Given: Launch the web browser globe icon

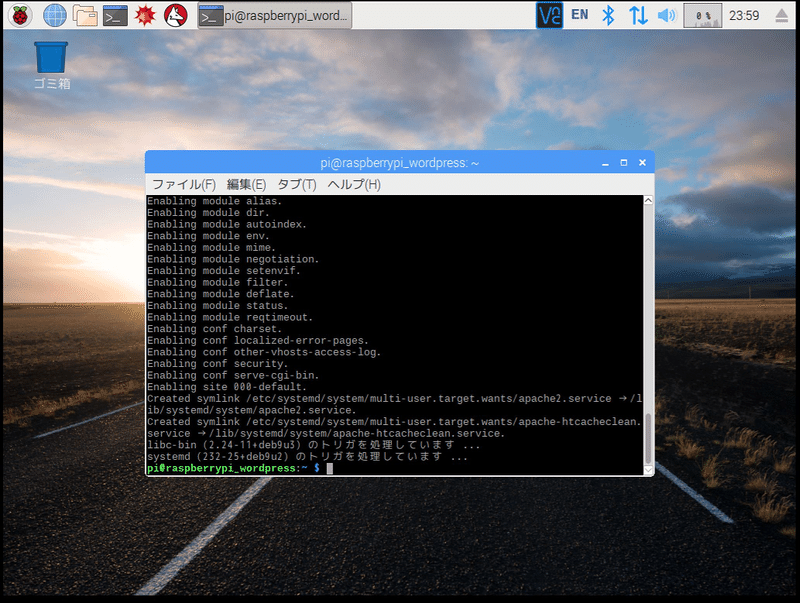Looking at the screenshot, I should click(x=55, y=15).
